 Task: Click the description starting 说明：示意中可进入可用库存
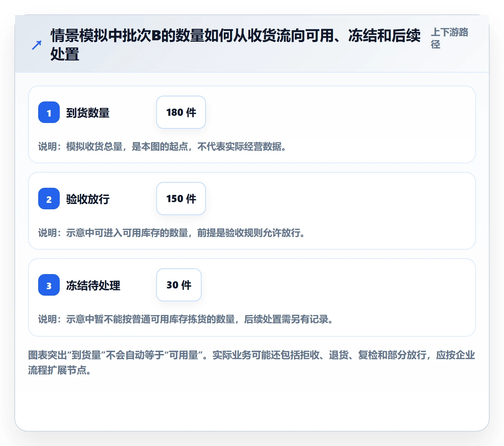pos(172,233)
